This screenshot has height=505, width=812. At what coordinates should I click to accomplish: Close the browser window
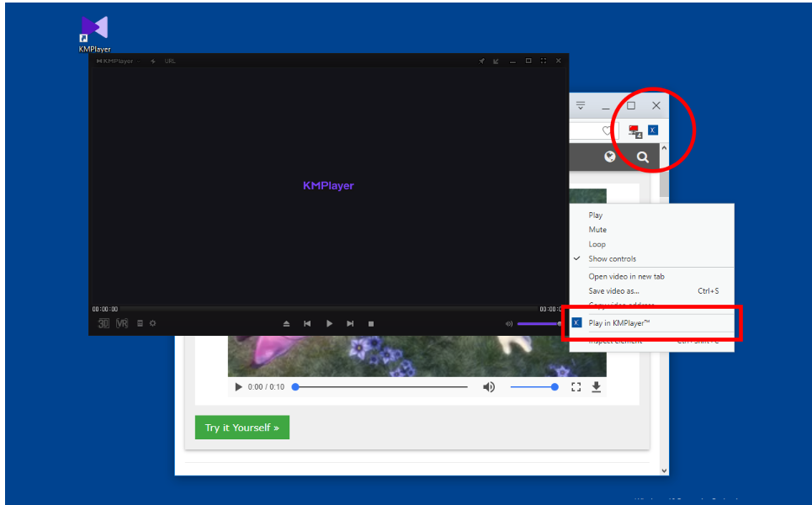click(656, 106)
